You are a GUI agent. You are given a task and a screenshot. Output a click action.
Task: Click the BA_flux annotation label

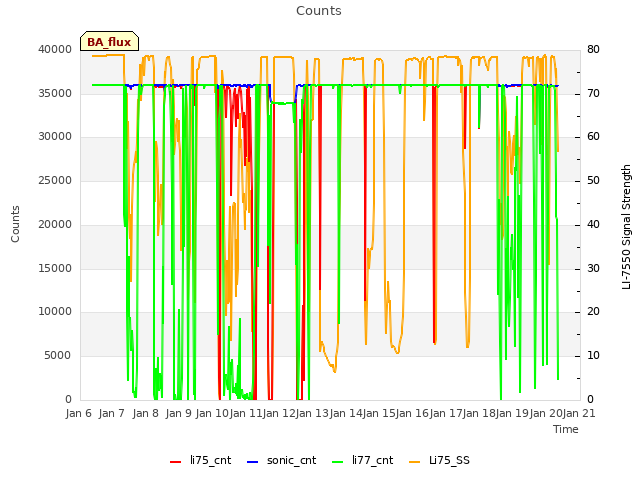109,42
